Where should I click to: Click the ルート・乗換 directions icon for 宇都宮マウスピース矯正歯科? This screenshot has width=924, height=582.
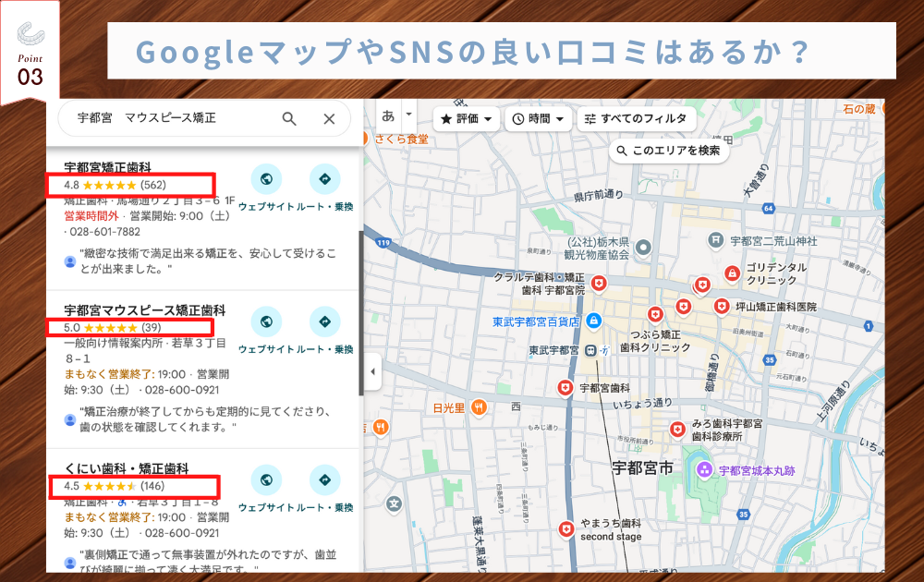point(325,323)
